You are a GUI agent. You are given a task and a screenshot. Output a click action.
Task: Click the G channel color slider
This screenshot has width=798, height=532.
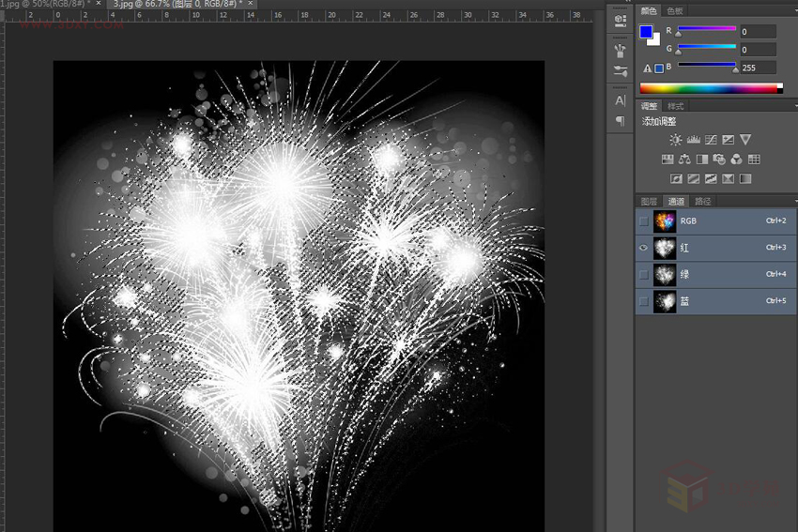[706, 47]
